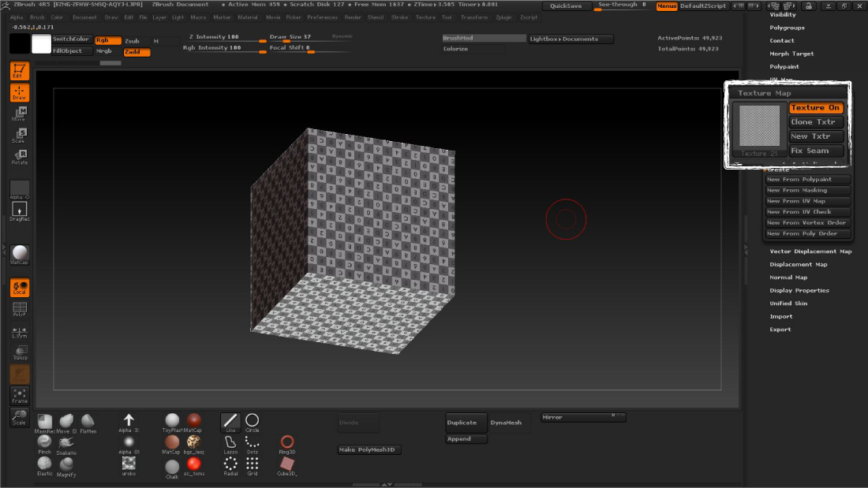Enable Mrgb painting mode
The width and height of the screenshot is (868, 488).
(103, 52)
